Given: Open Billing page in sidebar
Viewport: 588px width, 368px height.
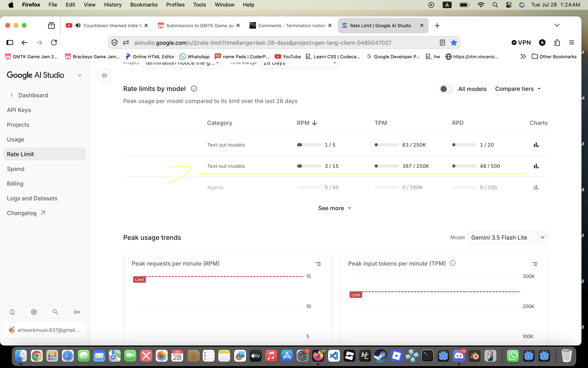Looking at the screenshot, I should click(45, 184).
